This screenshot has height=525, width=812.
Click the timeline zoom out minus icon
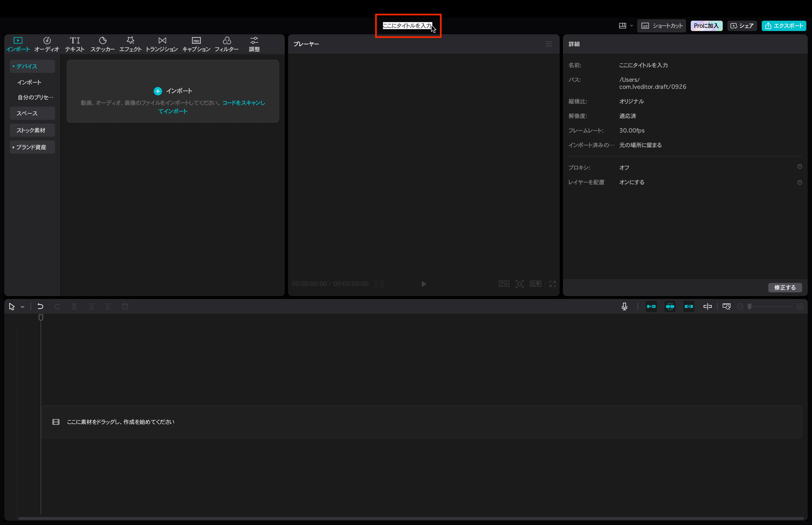pyautogui.click(x=740, y=306)
